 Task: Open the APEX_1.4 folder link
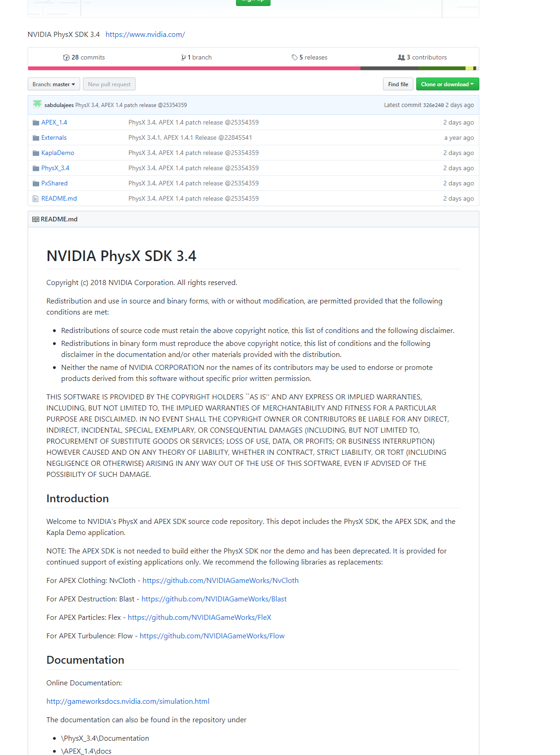(x=54, y=123)
